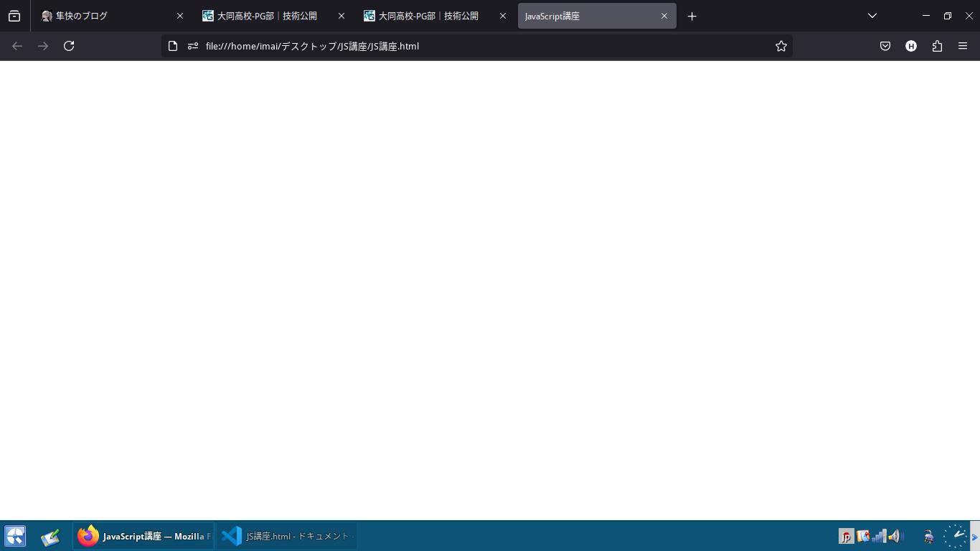The width and height of the screenshot is (980, 551).
Task: Bookmark this page with the star icon
Action: (x=781, y=46)
